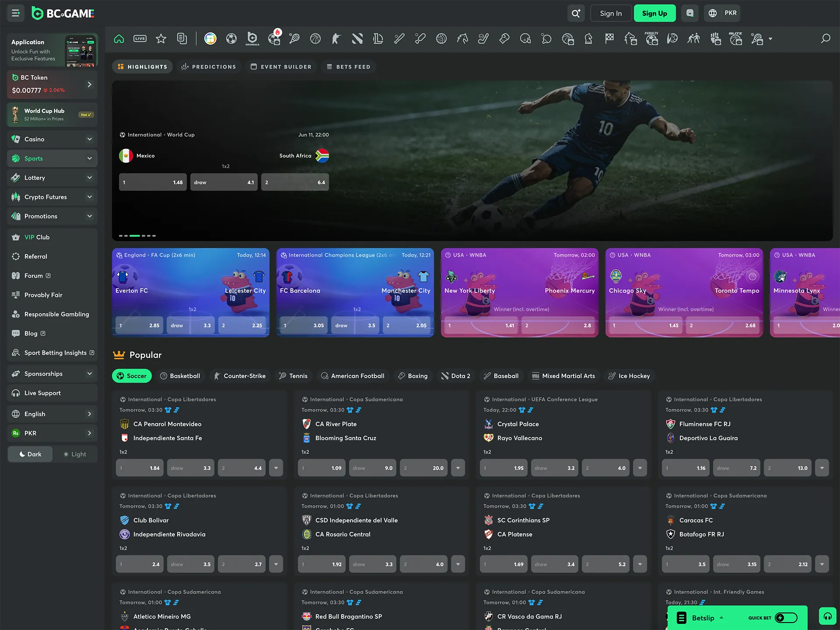The image size is (840, 630).
Task: Switch to the Predictions tab
Action: tap(209, 67)
